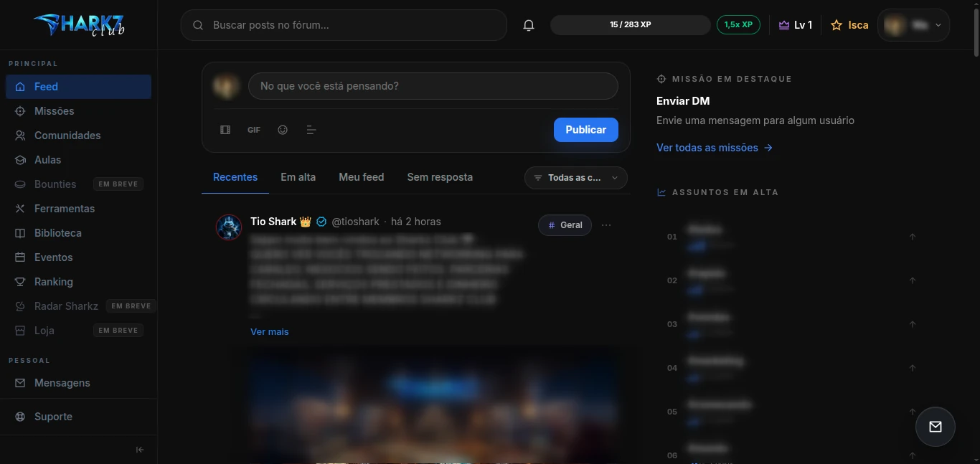Click the Isca rank label
Viewport: 980px width, 464px height.
pos(858,25)
